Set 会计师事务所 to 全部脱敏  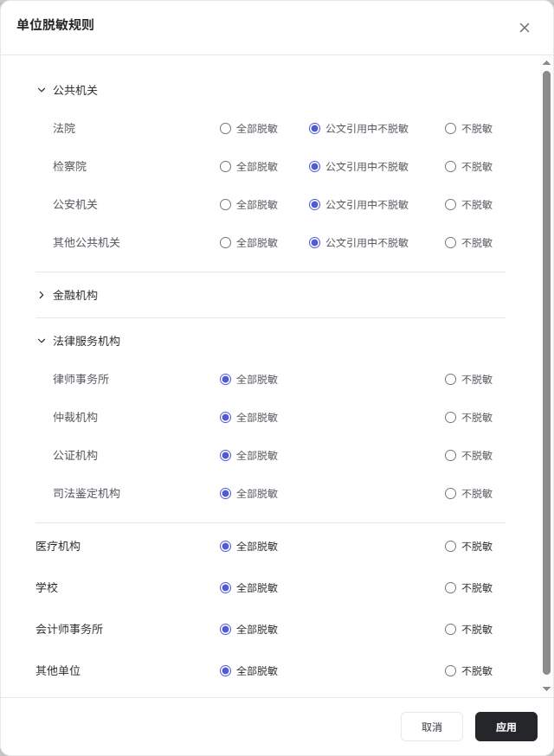[225, 629]
